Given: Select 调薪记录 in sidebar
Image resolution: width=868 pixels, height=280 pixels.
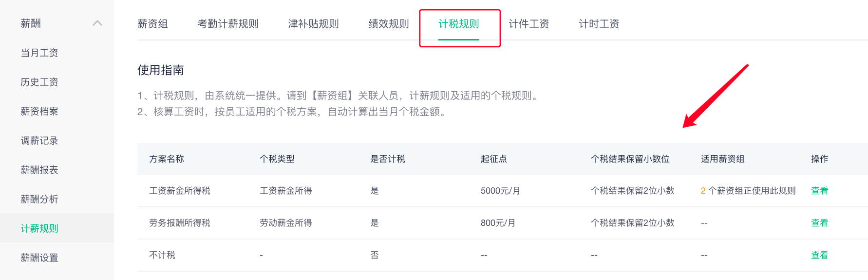Looking at the screenshot, I should pos(39,140).
